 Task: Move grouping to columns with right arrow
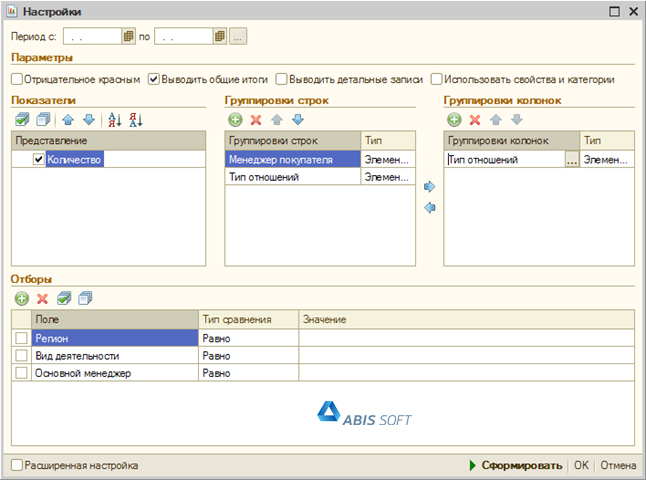(429, 187)
